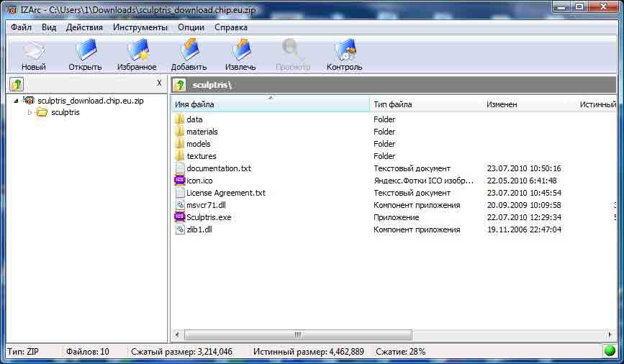Open the Опции menu
Viewport: 624px width, 364px height.
click(191, 27)
